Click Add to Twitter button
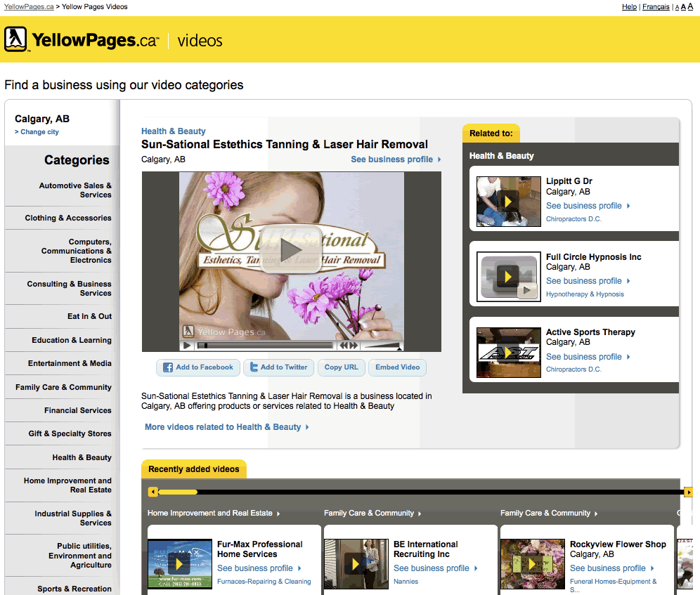700x595 pixels. click(278, 367)
